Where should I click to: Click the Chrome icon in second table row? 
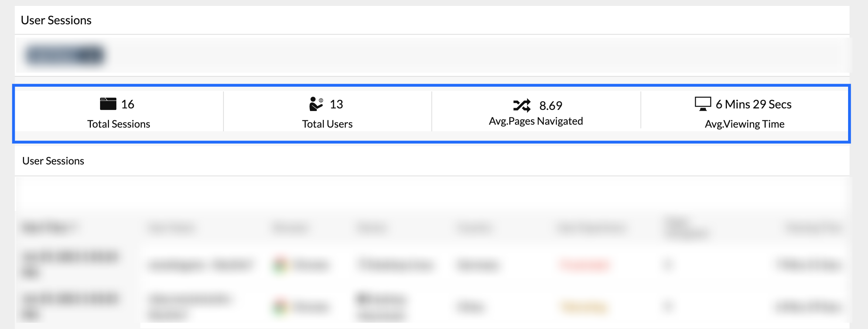click(281, 307)
